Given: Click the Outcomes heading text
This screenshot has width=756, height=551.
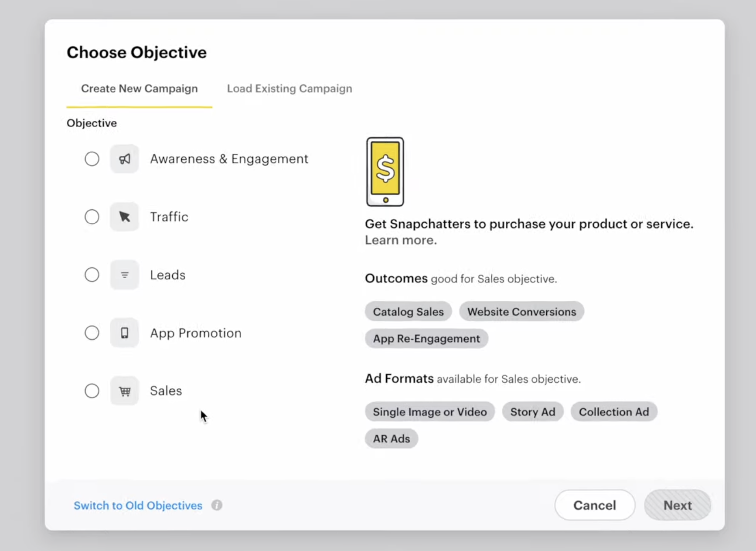Looking at the screenshot, I should click(x=396, y=279).
